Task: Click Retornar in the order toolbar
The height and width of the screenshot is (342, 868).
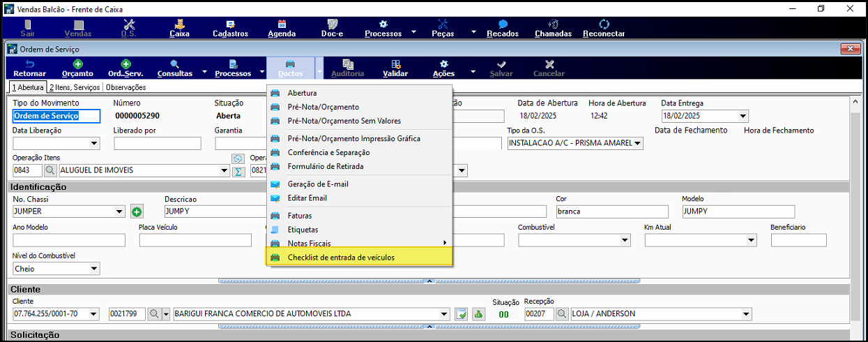Action: click(x=30, y=68)
